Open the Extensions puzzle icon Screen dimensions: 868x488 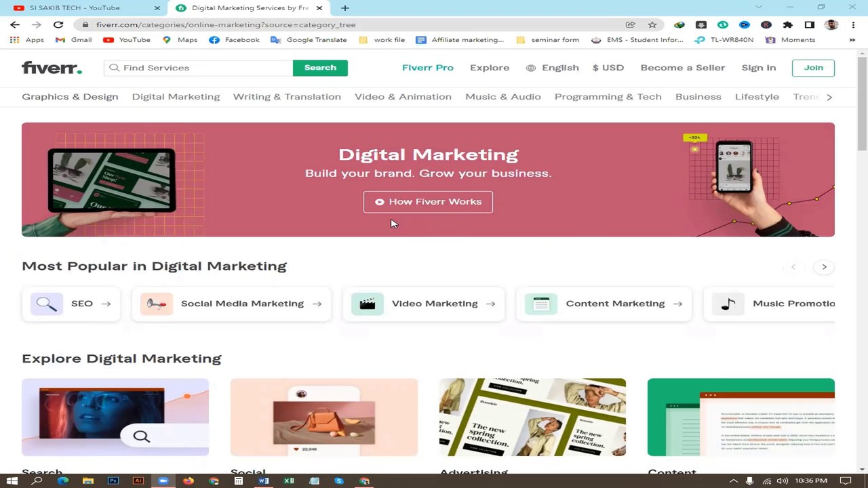pyautogui.click(x=787, y=24)
